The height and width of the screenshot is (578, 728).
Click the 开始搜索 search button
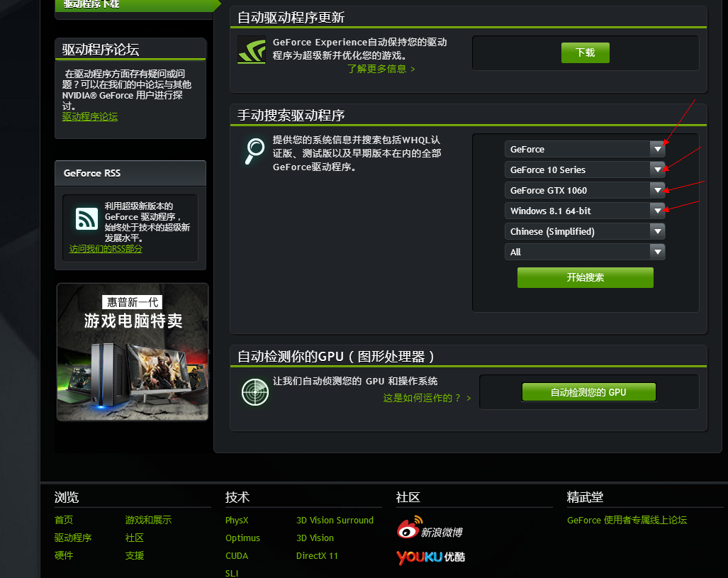click(x=585, y=277)
